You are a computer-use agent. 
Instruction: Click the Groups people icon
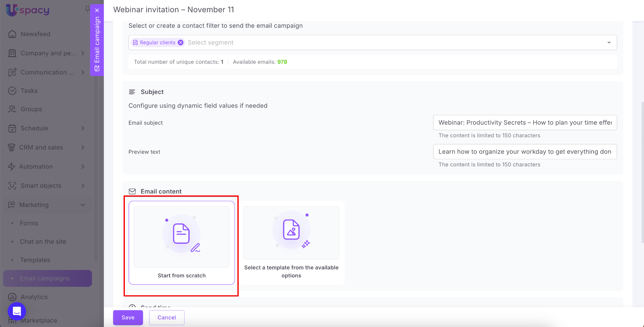pos(12,109)
